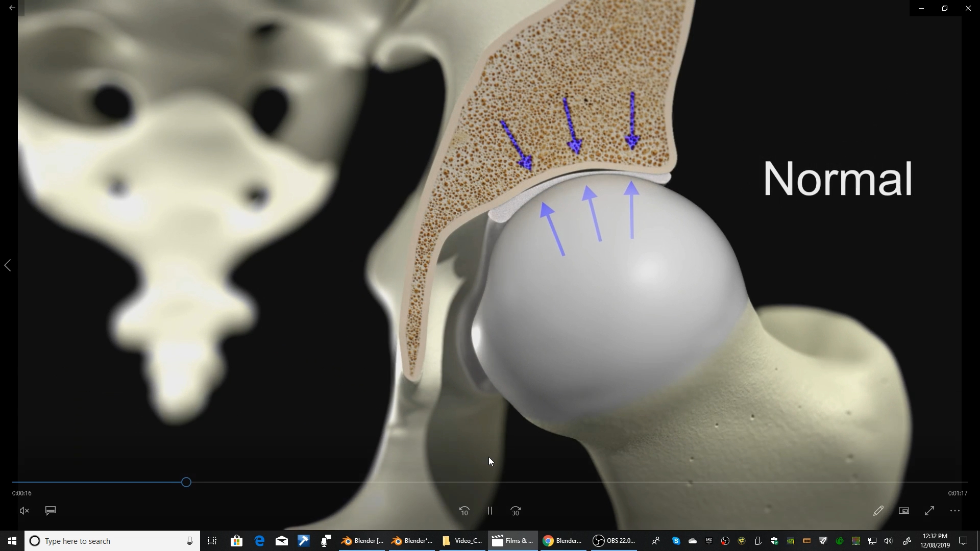The image size is (980, 551).
Task: Activate the search microphone icon
Action: coord(190,541)
